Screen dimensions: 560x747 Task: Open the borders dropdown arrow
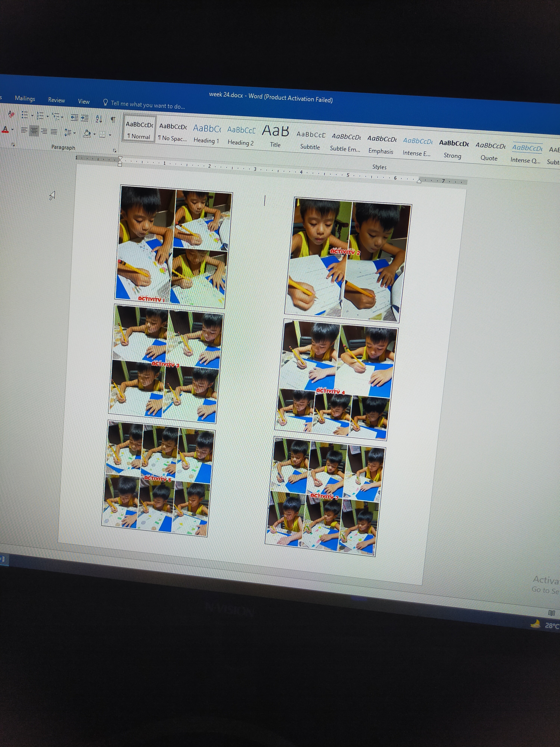pos(110,135)
